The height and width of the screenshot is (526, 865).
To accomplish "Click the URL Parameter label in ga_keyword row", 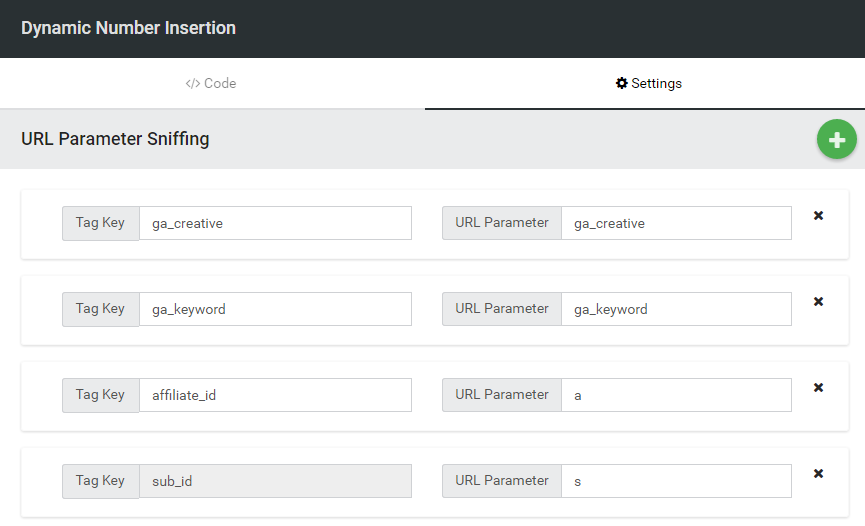I will (x=501, y=309).
